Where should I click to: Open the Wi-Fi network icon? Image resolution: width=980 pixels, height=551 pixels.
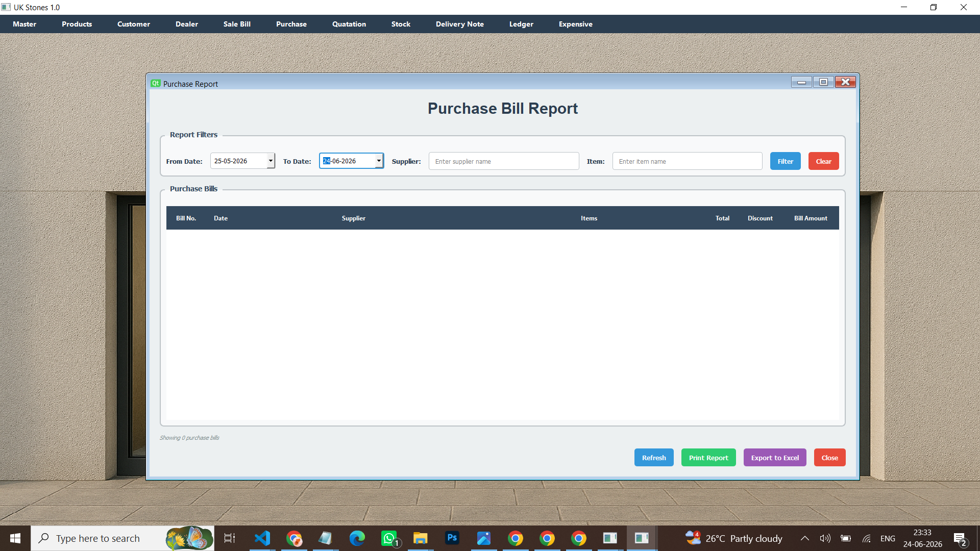click(867, 538)
